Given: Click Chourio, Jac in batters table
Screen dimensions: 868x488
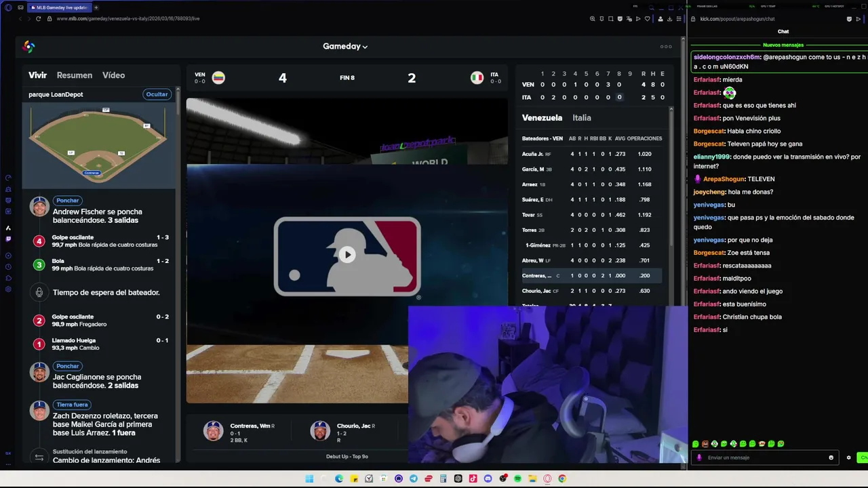Looking at the screenshot, I should (536, 291).
